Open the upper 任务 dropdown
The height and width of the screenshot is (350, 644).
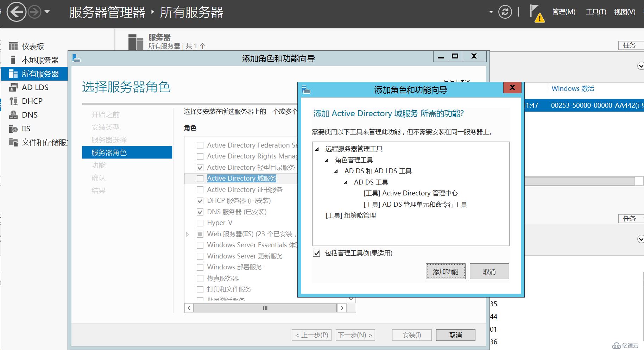pos(631,45)
